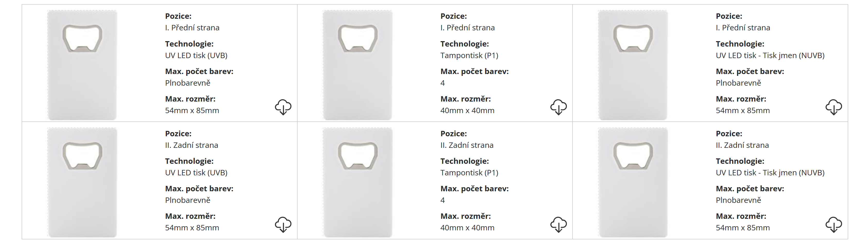Open bottle opener image for back NUVB print
868x244 pixels.
[x=633, y=182]
